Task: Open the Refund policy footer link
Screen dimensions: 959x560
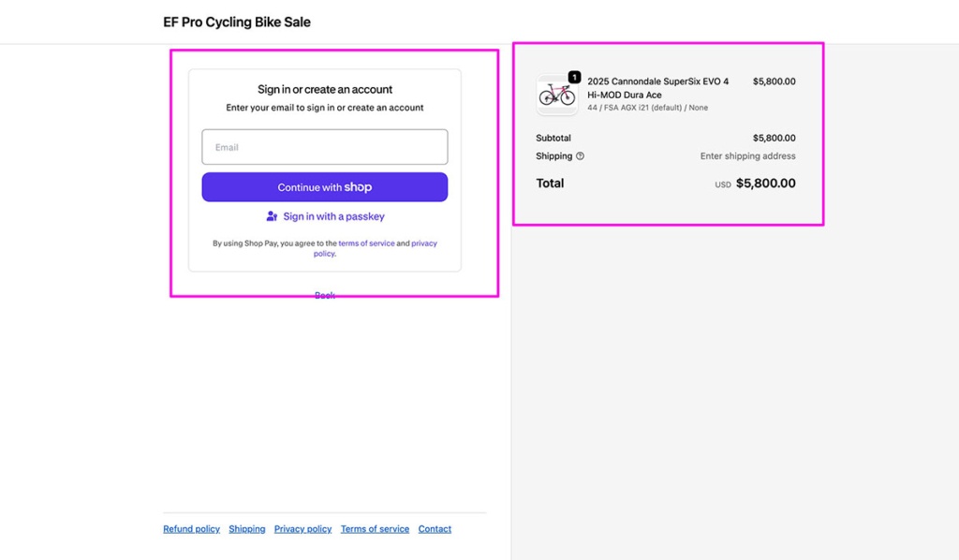Action: pyautogui.click(x=191, y=528)
